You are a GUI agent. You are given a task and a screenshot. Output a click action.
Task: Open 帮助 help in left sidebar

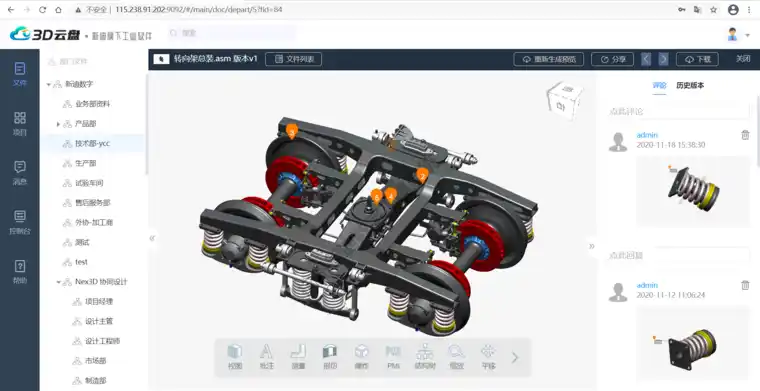(20, 272)
